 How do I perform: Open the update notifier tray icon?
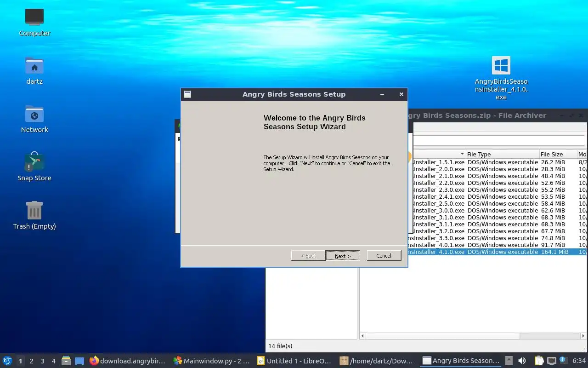[564, 361]
